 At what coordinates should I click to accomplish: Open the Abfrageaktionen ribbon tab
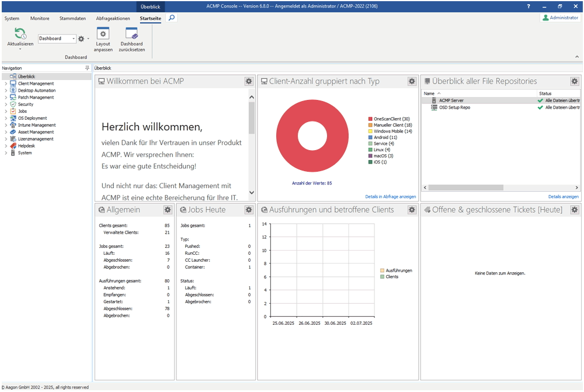click(x=113, y=18)
